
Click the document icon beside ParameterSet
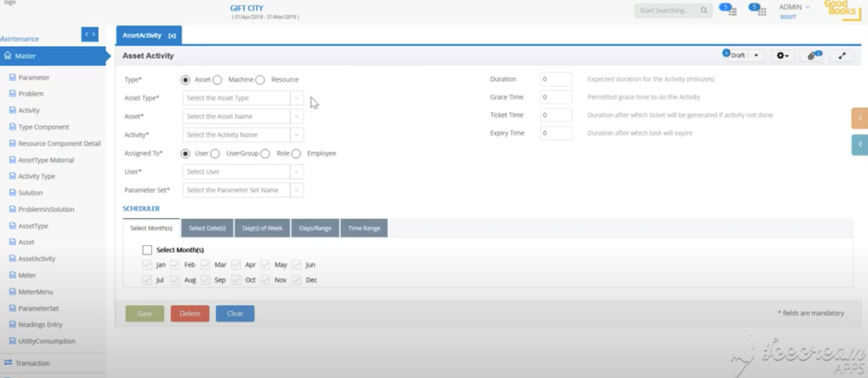(x=13, y=308)
